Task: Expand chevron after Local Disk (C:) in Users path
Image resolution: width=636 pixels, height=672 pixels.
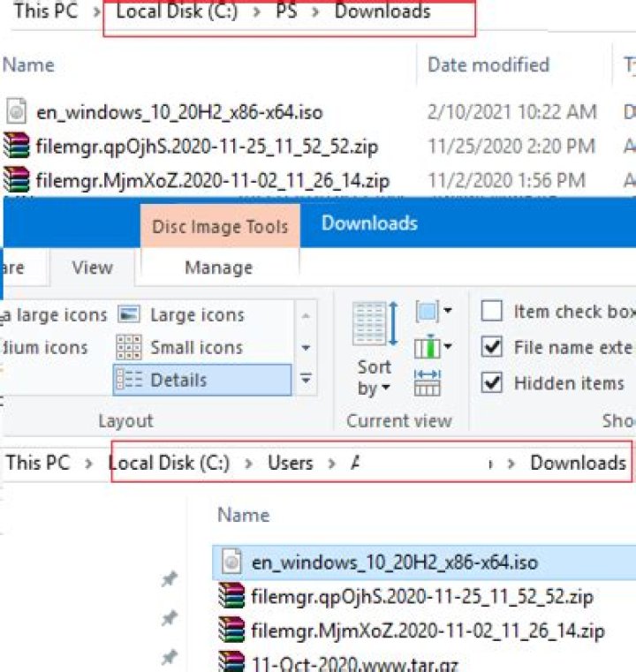Action: point(248,464)
